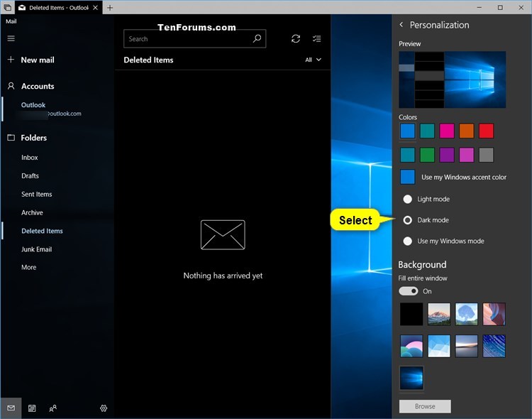The image size is (532, 419).
Task: Choose the orange color swatch
Action: point(467,131)
